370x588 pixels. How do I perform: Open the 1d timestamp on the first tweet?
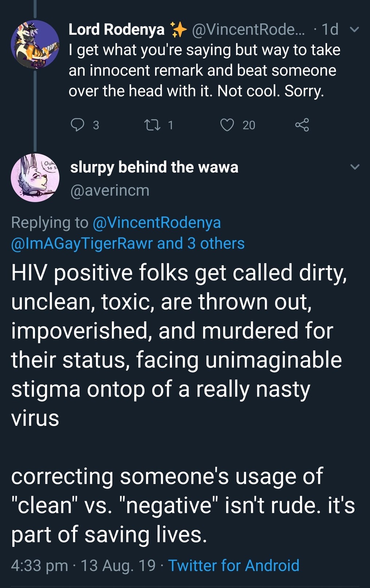pyautogui.click(x=330, y=30)
